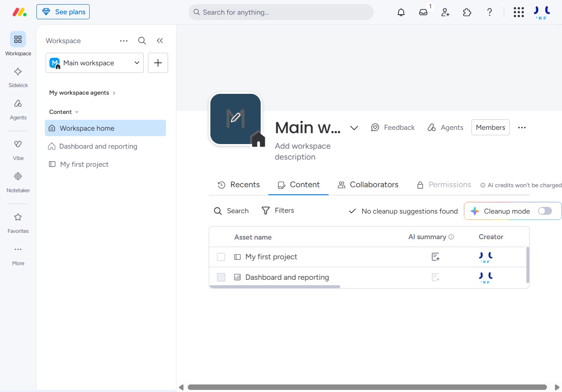The image size is (562, 392).
Task: Click page scrollbar left arrow
Action: click(x=181, y=387)
